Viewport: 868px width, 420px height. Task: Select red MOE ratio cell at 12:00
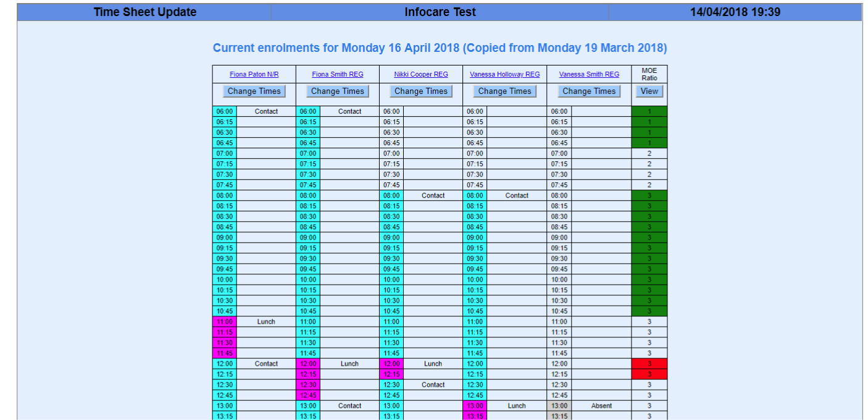[649, 364]
